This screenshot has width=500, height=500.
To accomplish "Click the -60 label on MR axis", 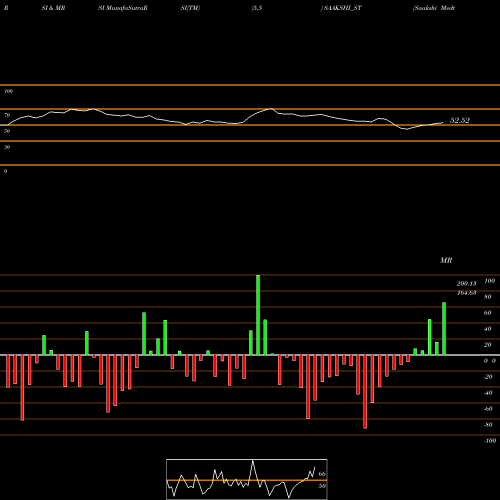I will tap(488, 409).
